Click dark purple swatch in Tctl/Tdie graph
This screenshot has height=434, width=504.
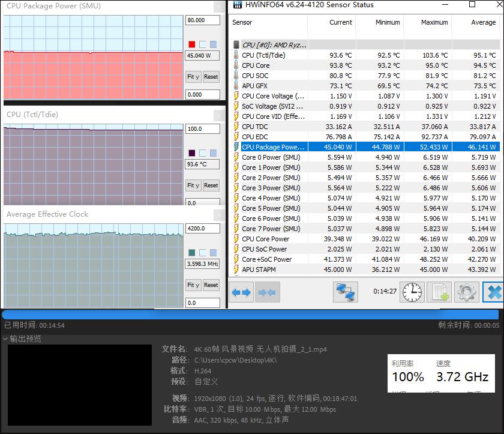tap(192, 153)
